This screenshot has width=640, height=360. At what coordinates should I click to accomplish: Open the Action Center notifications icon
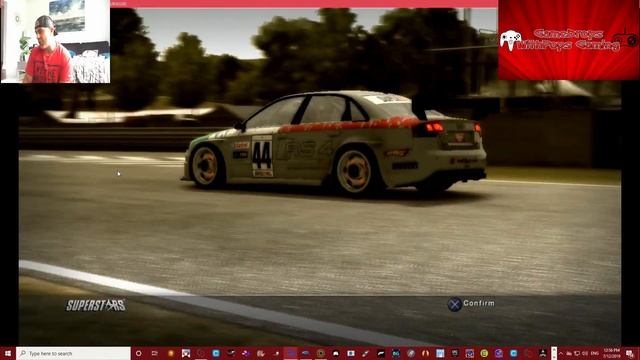pyautogui.click(x=630, y=353)
